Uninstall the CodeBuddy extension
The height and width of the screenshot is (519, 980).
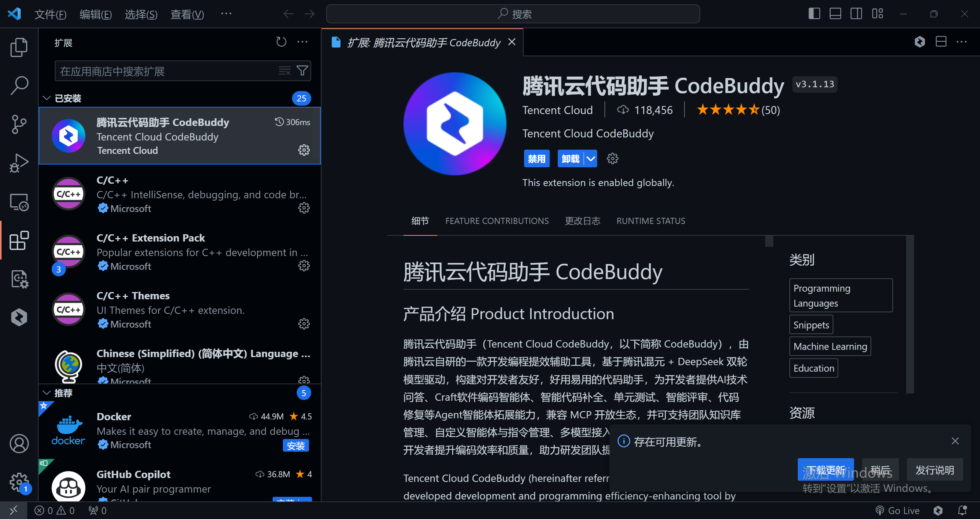point(571,158)
